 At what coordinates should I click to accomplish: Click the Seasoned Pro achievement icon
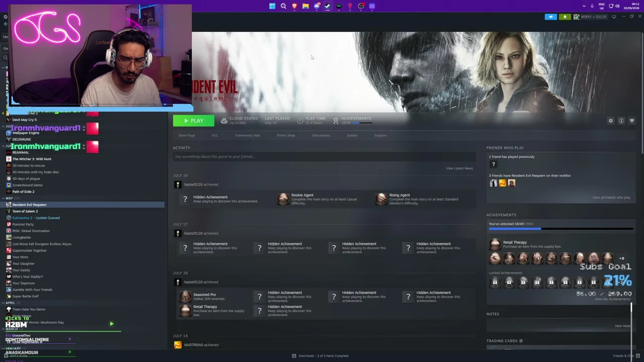pos(185,297)
